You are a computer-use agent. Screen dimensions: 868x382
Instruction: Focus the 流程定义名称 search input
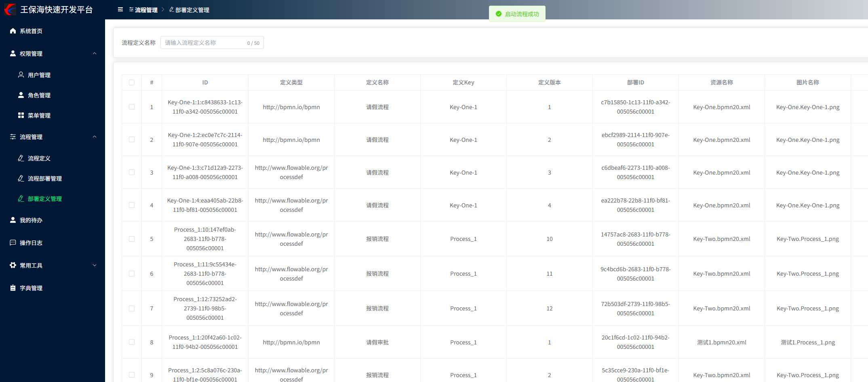tap(212, 42)
